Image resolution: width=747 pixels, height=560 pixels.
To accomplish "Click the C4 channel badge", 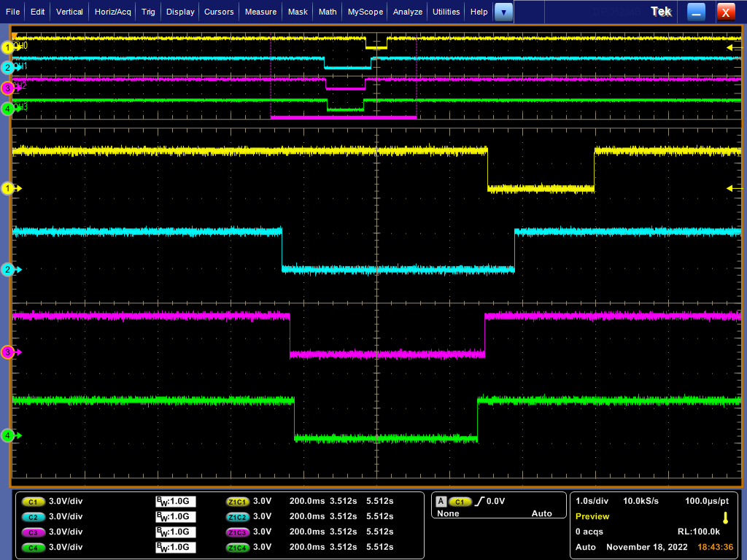I will 33,548.
